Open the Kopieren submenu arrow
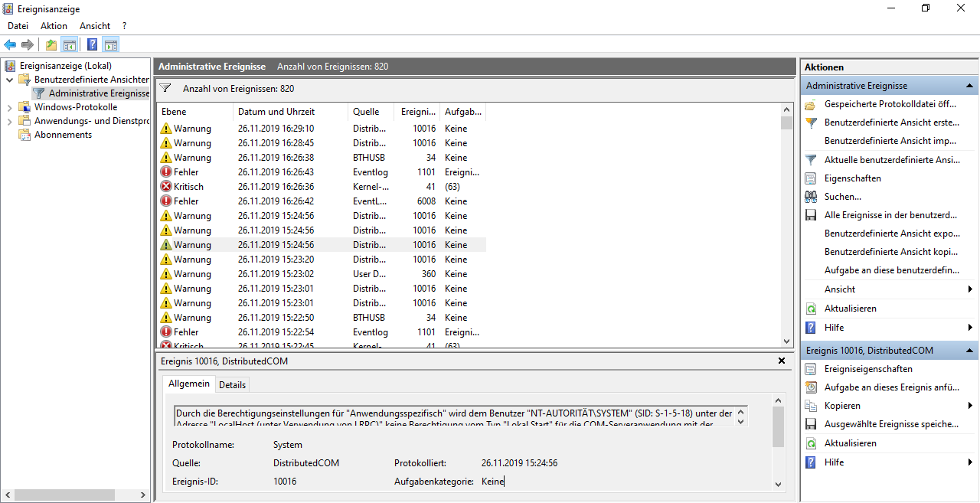 tap(971, 406)
